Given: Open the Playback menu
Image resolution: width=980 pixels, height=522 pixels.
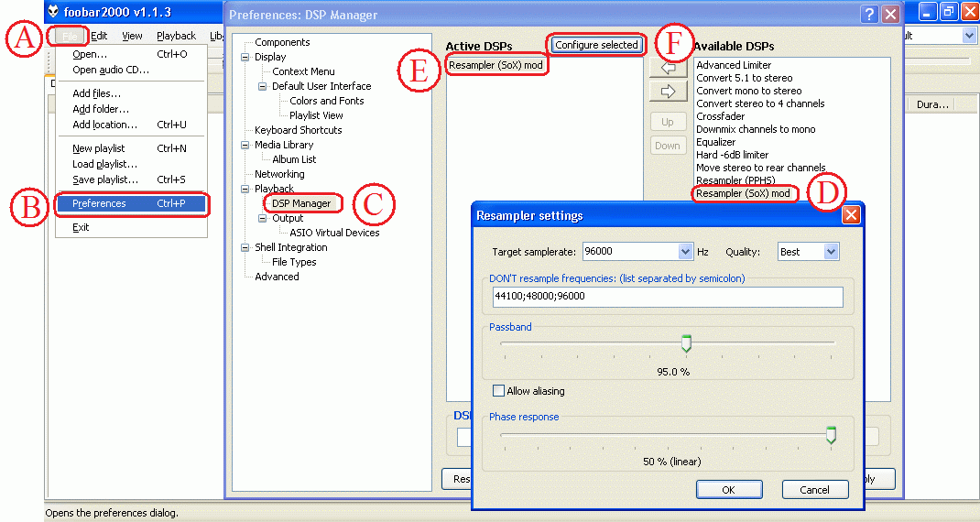Looking at the screenshot, I should 176,37.
